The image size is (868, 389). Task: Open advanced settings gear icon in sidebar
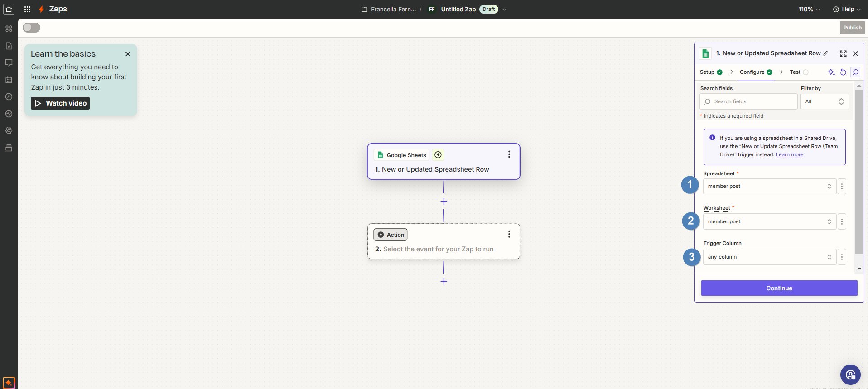9,130
